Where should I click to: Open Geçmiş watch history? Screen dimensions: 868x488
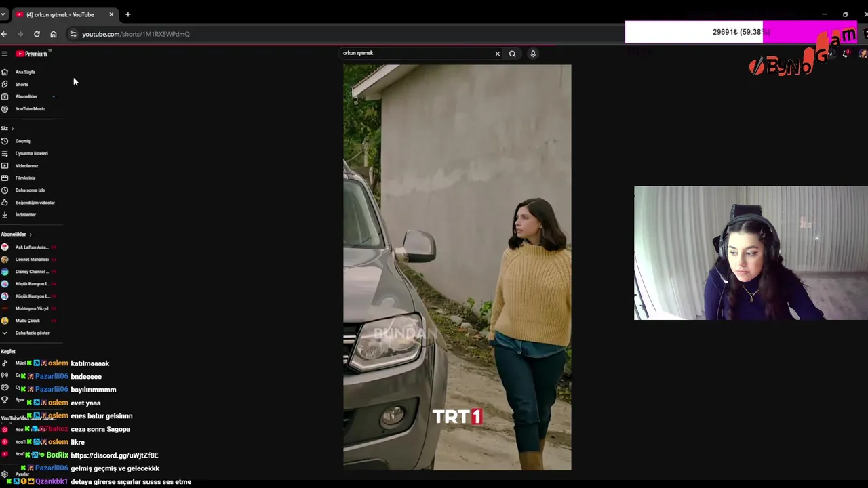pyautogui.click(x=23, y=141)
